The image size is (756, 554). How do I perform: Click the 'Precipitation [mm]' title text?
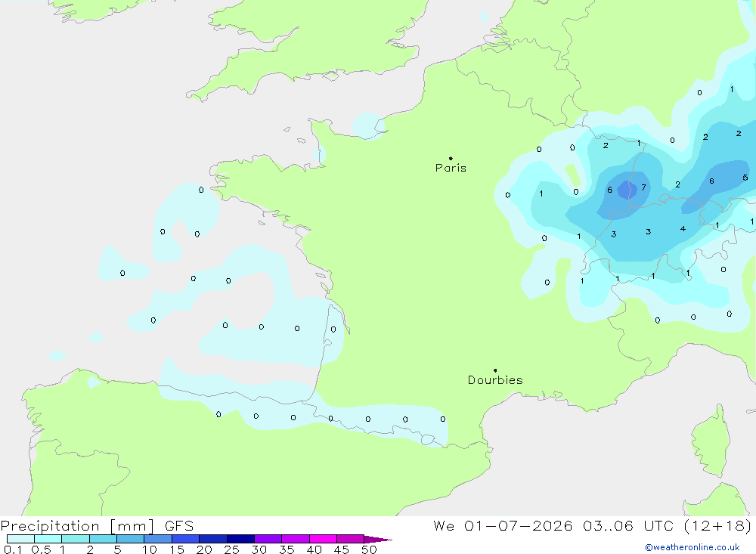77,526
